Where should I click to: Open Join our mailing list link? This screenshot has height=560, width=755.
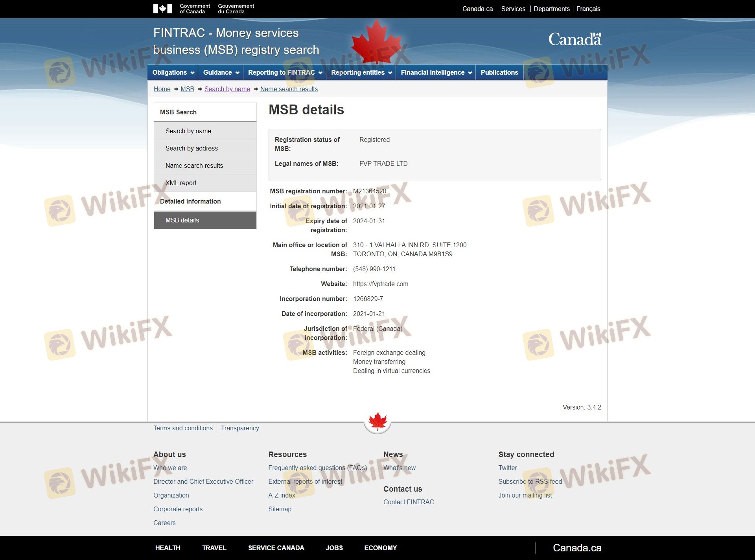coord(525,495)
